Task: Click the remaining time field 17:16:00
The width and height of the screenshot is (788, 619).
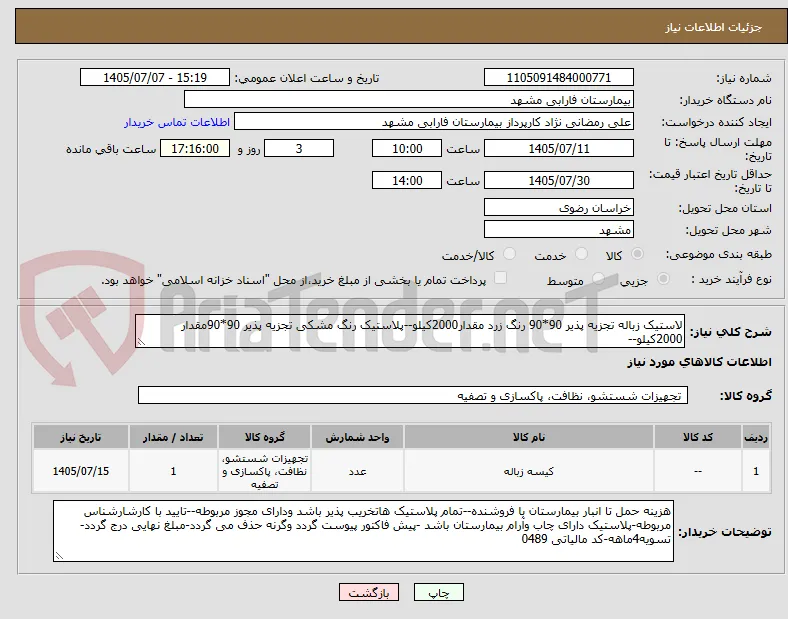Action: 195,148
